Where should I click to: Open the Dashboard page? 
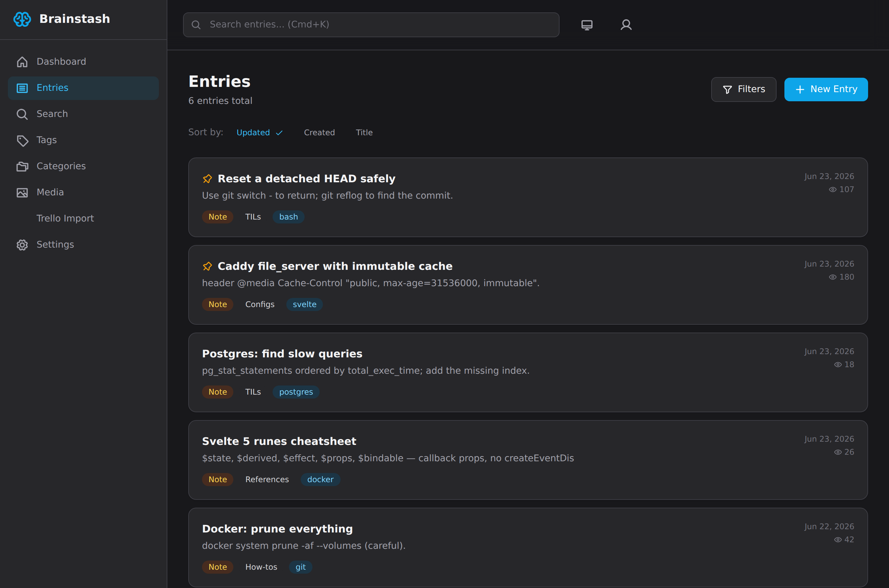83,62
